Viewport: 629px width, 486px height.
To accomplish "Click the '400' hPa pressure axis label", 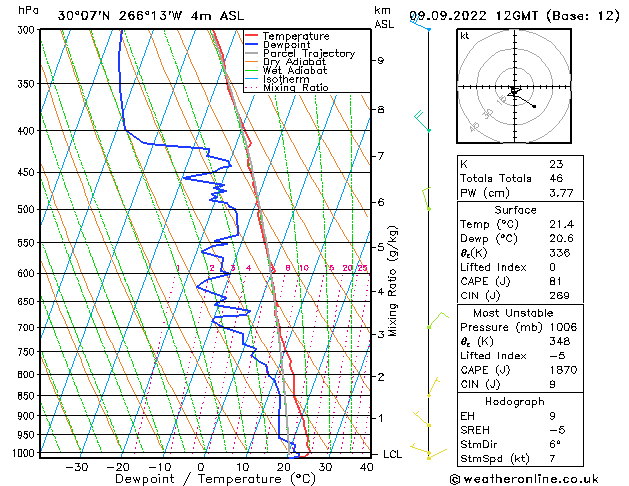I will pos(28,131).
